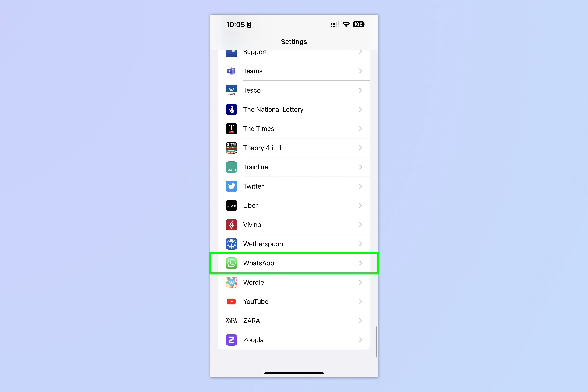Open Wetherspoon app settings
The height and width of the screenshot is (392, 588).
[294, 244]
